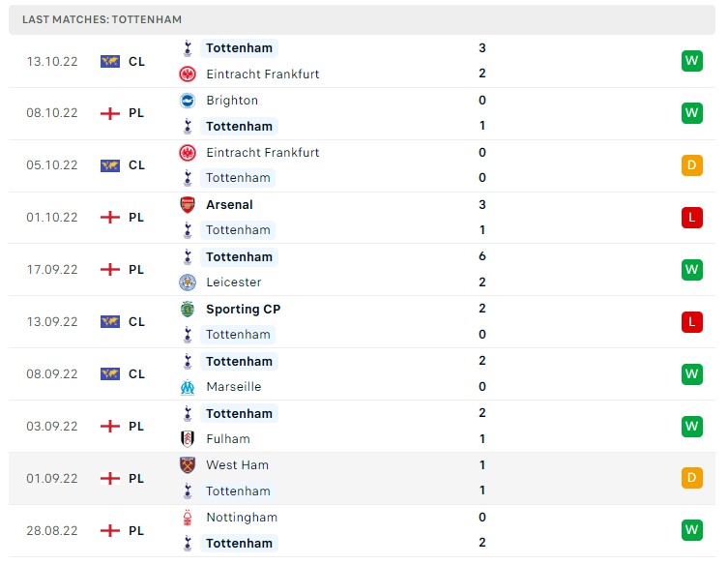
Task: Click the red L badge for Arsenal match
Action: tap(692, 218)
